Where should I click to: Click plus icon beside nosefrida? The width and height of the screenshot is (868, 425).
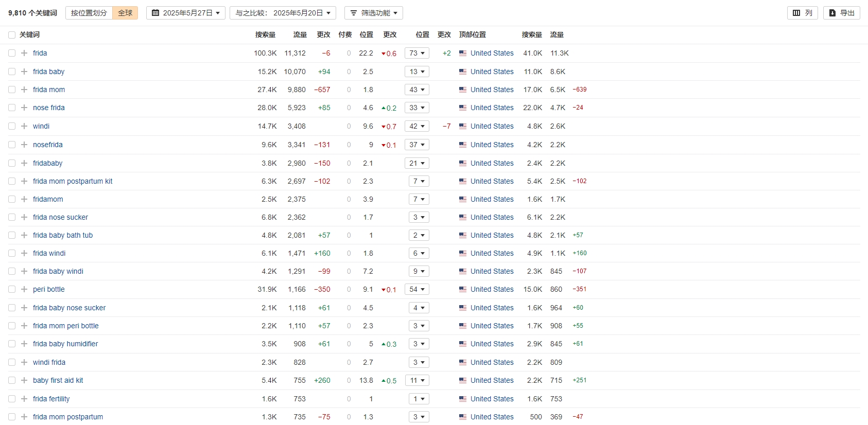click(24, 145)
